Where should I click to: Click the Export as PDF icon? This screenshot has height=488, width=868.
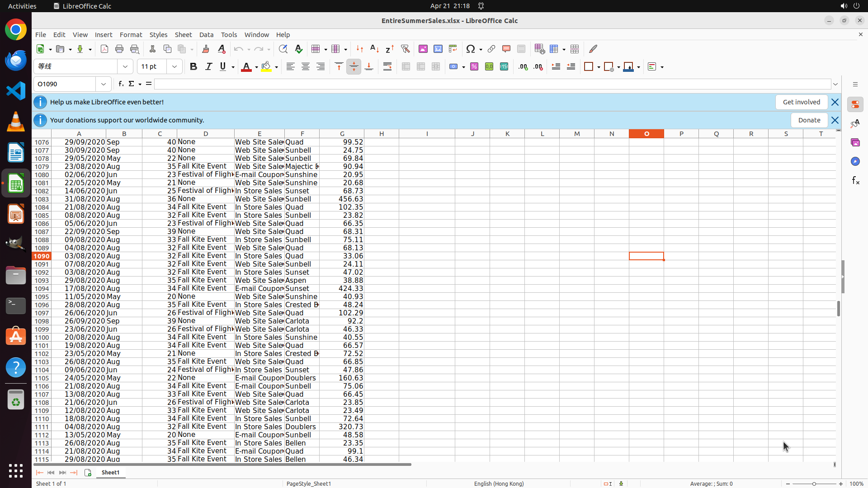(x=104, y=49)
